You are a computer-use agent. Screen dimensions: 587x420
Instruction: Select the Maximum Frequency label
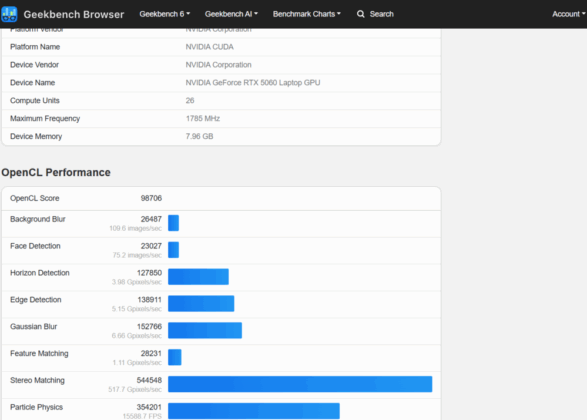pos(45,118)
